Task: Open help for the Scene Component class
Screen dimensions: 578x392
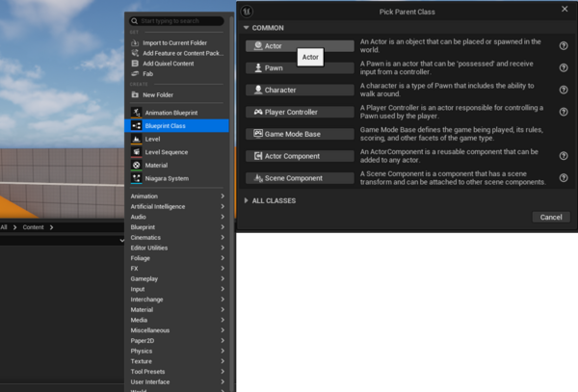Action: (564, 178)
